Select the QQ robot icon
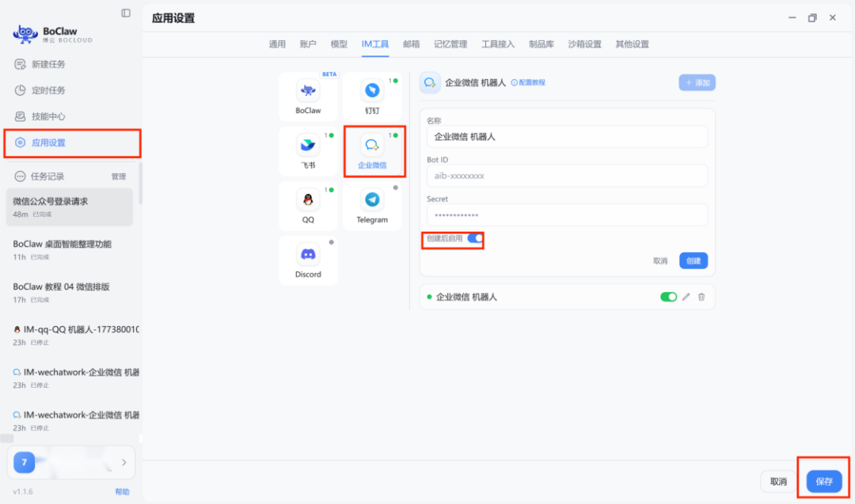Viewport: 855px width, 504px height. tap(309, 204)
